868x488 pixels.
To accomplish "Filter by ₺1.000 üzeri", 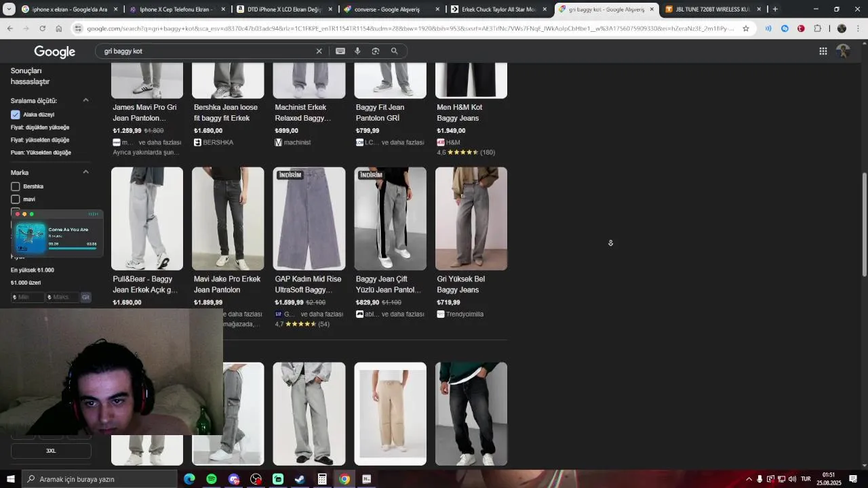I will pyautogui.click(x=26, y=283).
